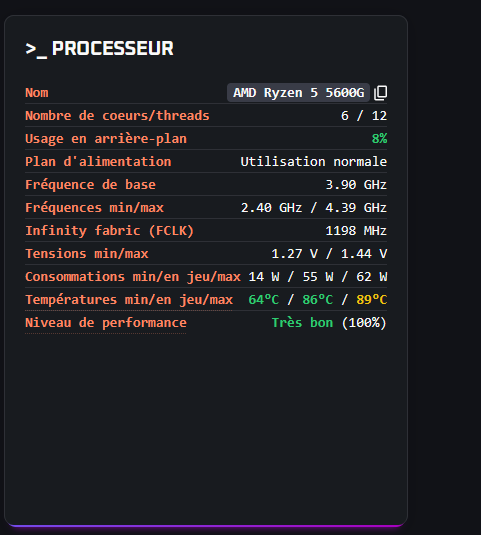Click the 1198 MHz FCLK value
The image size is (481, 535).
click(x=356, y=231)
